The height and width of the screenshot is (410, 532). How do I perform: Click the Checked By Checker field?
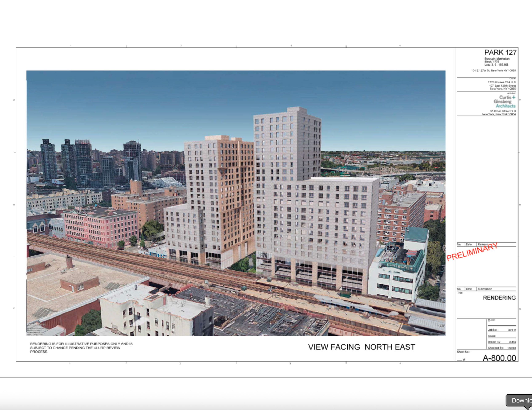tap(502, 348)
